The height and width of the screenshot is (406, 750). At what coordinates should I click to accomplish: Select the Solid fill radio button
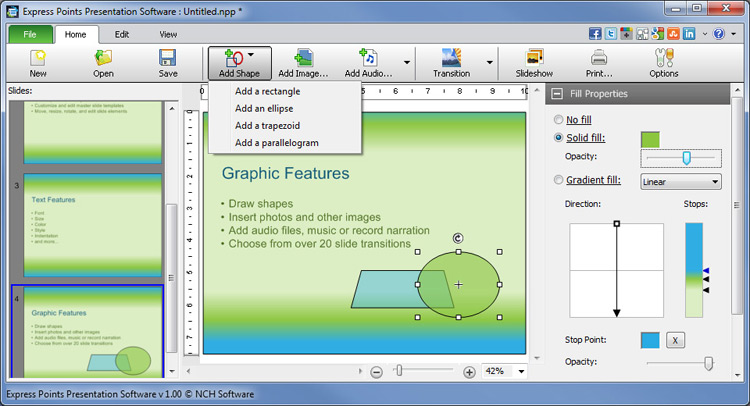(558, 138)
